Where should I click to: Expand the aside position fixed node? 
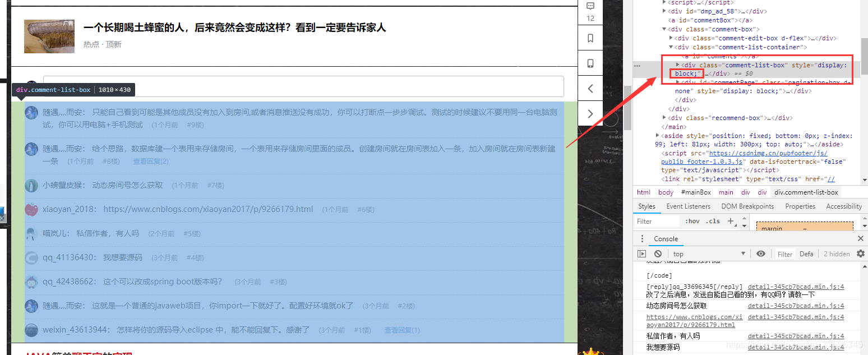tap(658, 136)
